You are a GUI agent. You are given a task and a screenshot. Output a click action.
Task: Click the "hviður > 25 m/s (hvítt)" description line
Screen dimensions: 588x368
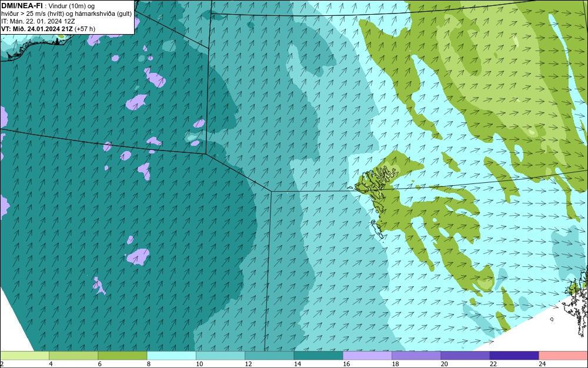click(x=32, y=14)
